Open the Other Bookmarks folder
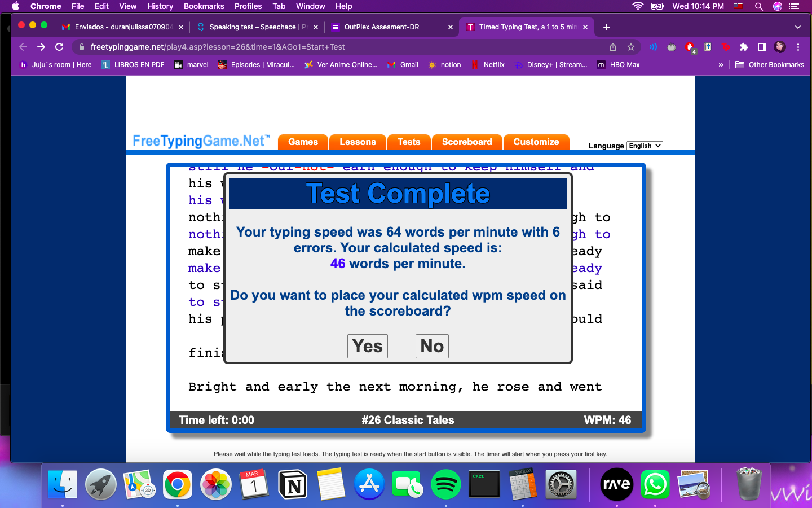This screenshot has height=508, width=812. (770, 65)
